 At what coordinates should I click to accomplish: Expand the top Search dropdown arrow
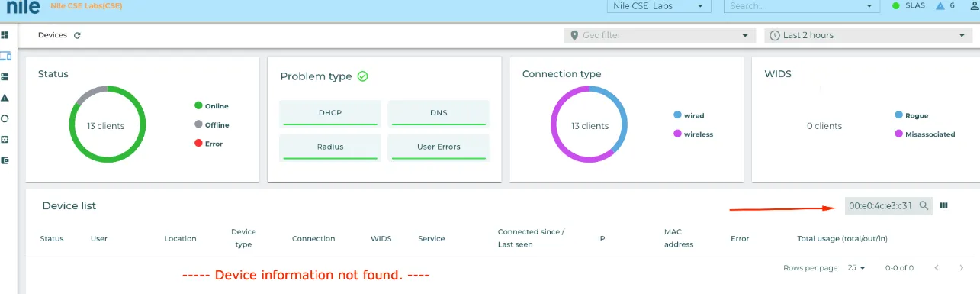pos(870,6)
